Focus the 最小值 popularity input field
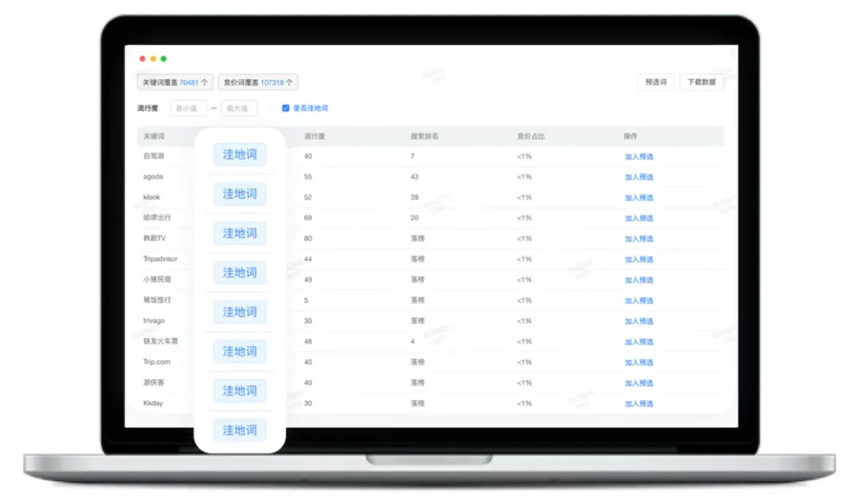This screenshot has height=504, width=858. click(x=188, y=108)
